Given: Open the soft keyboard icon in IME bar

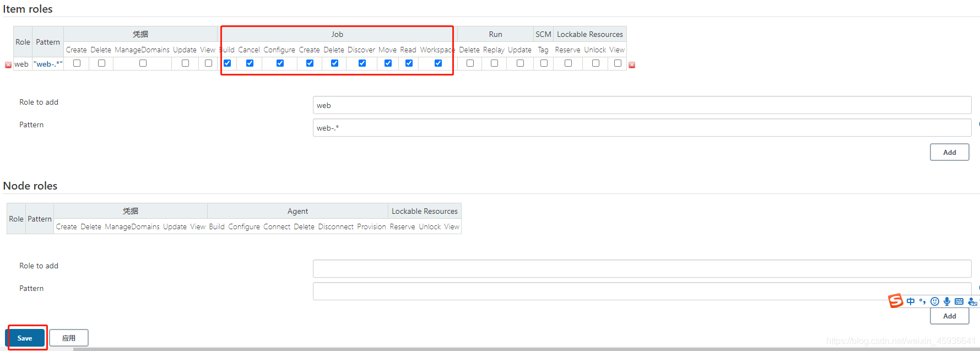Looking at the screenshot, I should [x=959, y=301].
